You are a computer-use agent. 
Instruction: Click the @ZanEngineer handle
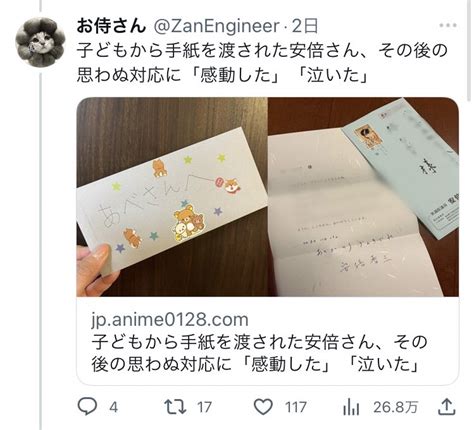point(216,26)
